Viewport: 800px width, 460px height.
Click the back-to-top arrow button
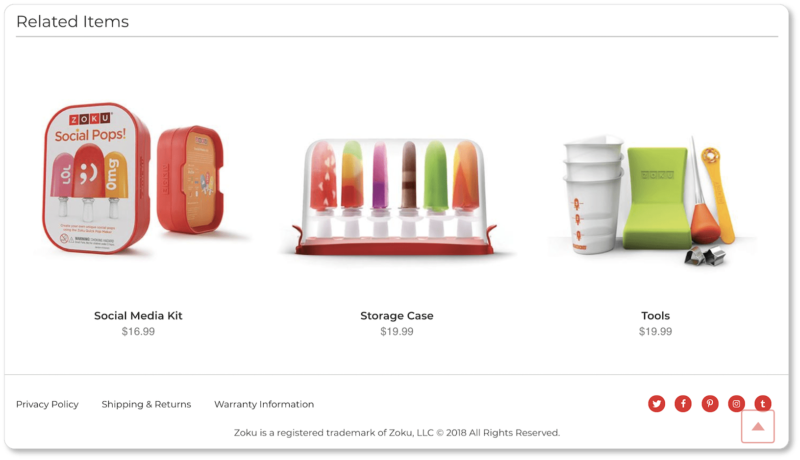pos(758,426)
